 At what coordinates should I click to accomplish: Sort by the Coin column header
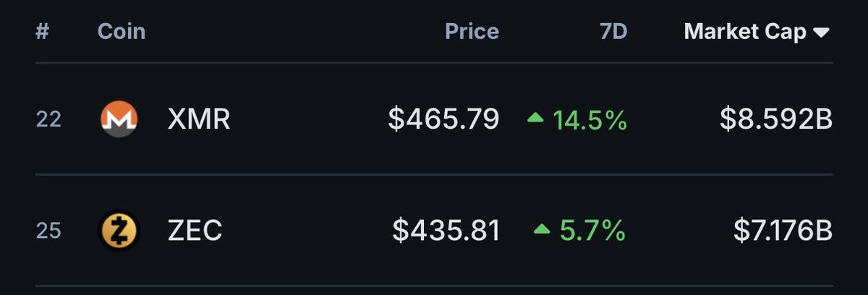[122, 32]
